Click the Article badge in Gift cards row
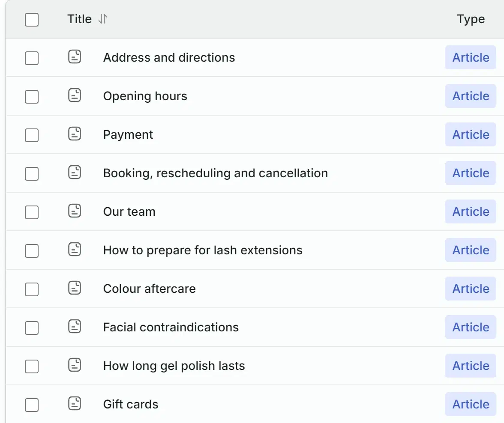This screenshot has height=423, width=504. [471, 404]
